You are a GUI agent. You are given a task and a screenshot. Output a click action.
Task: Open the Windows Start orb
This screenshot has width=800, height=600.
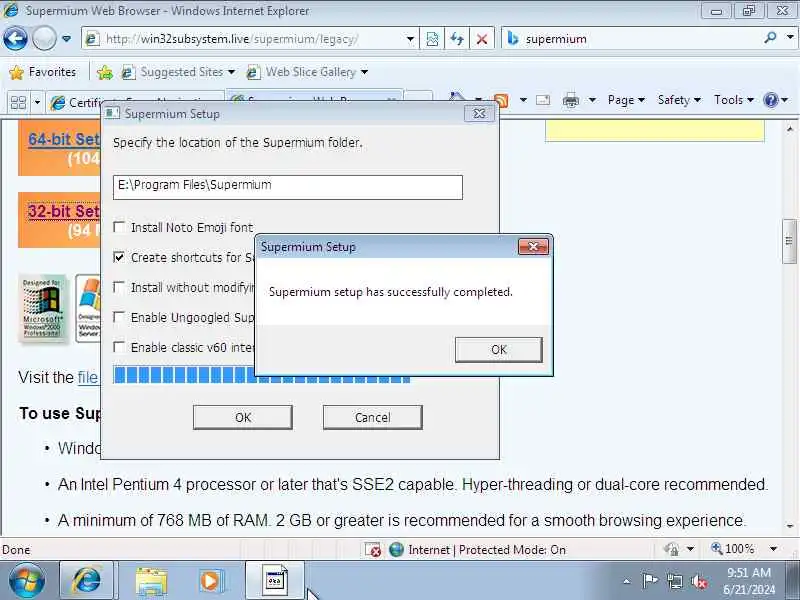(26, 581)
